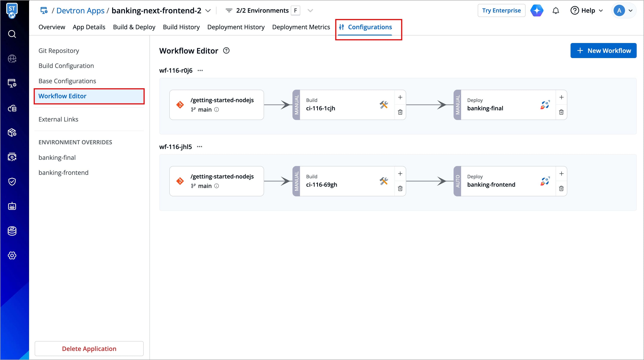Add node after banking-final deploy pipeline
Image resolution: width=644 pixels, height=360 pixels.
[561, 97]
